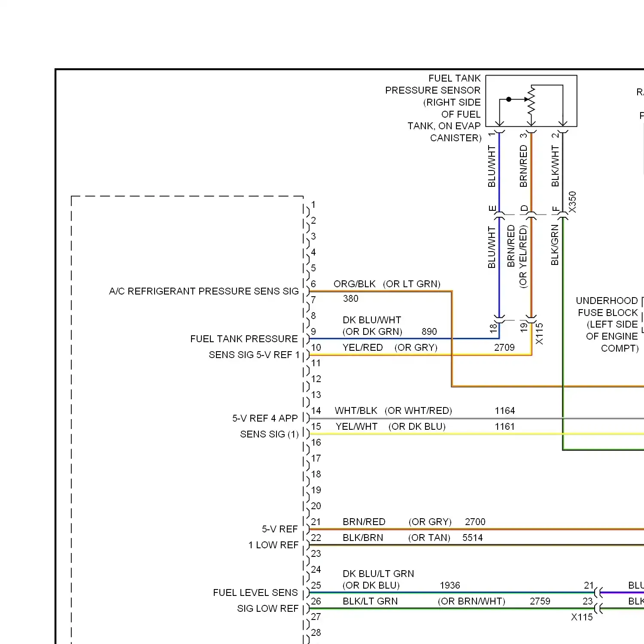Click the X115 label below terminal 23
Screen dimensions: 644x644
tap(582, 617)
